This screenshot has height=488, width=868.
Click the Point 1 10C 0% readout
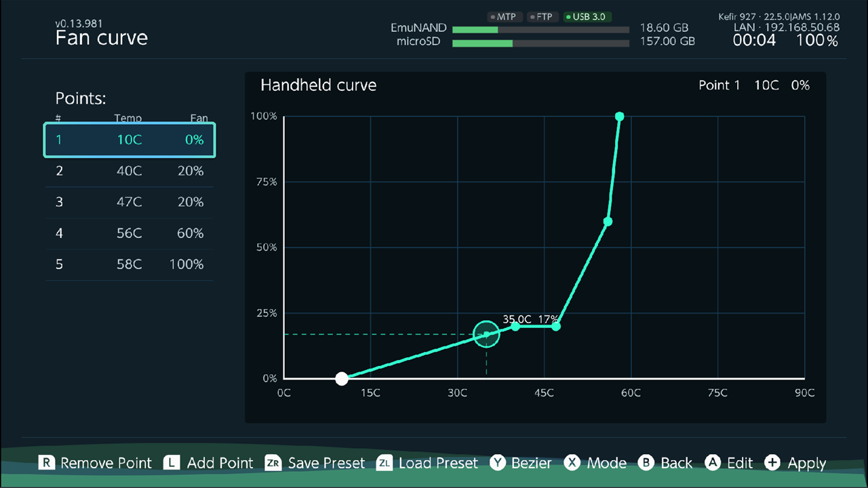(x=754, y=85)
